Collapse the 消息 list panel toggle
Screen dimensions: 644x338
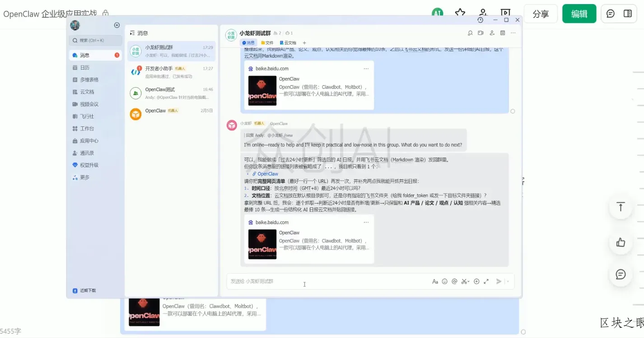click(132, 33)
